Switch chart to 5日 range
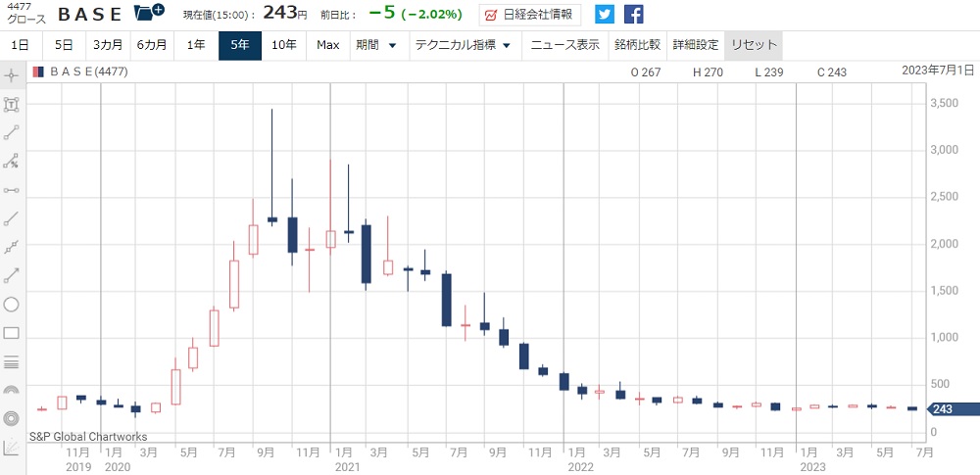The height and width of the screenshot is (475, 980). [64, 45]
